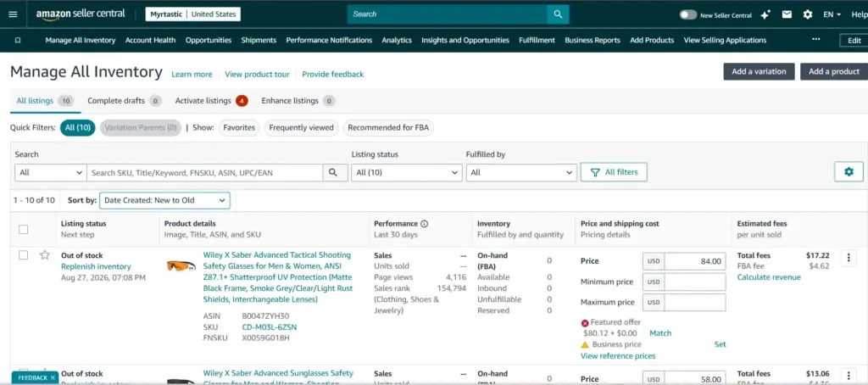Image resolution: width=868 pixels, height=385 pixels.
Task: Click the bookmark icon in navigation bar
Action: [18, 41]
